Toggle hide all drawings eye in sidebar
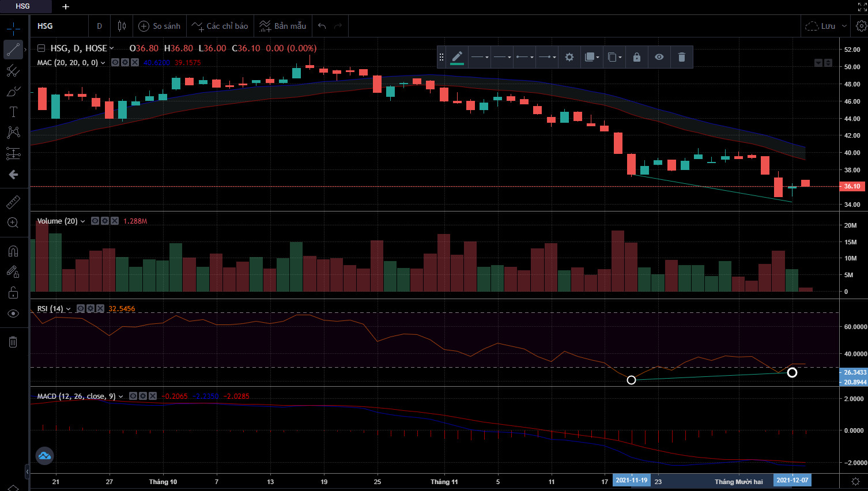868x491 pixels. point(13,314)
